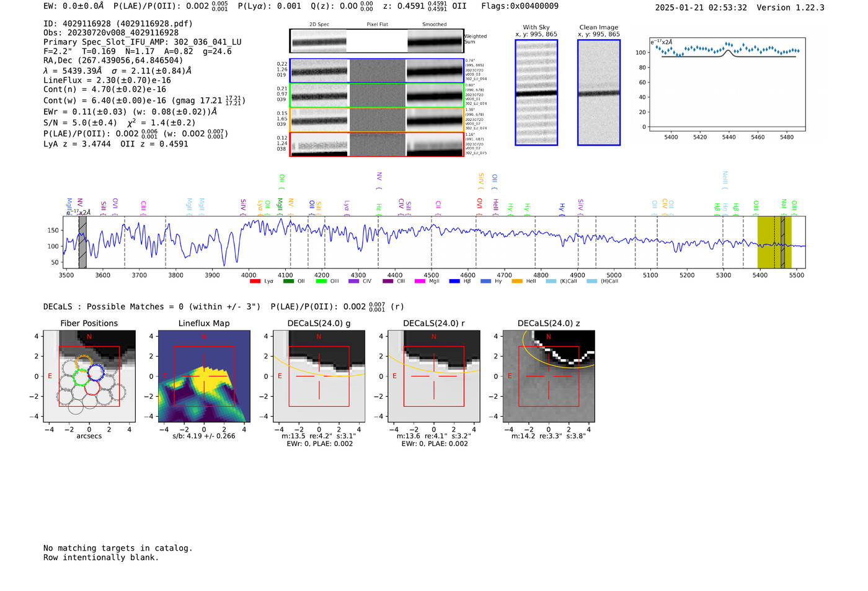The height and width of the screenshot is (591, 868).
Task: Click the blue fiber circle in Fiber Positions
Action: point(96,373)
